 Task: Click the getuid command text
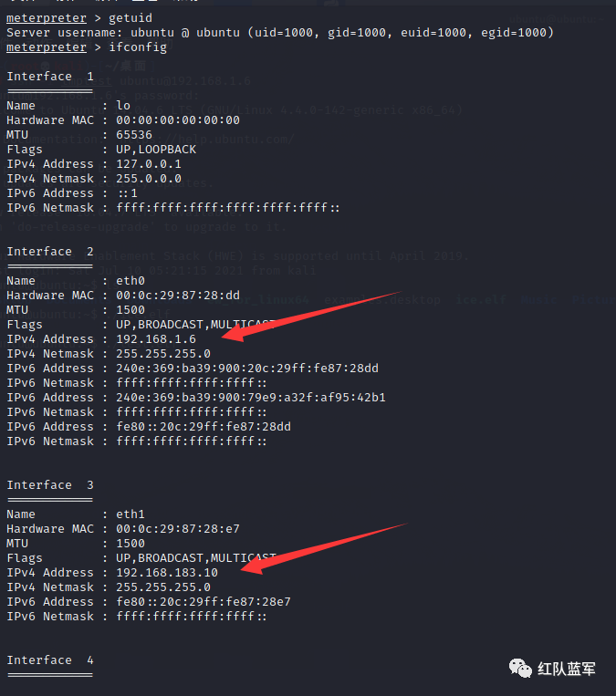point(131,18)
